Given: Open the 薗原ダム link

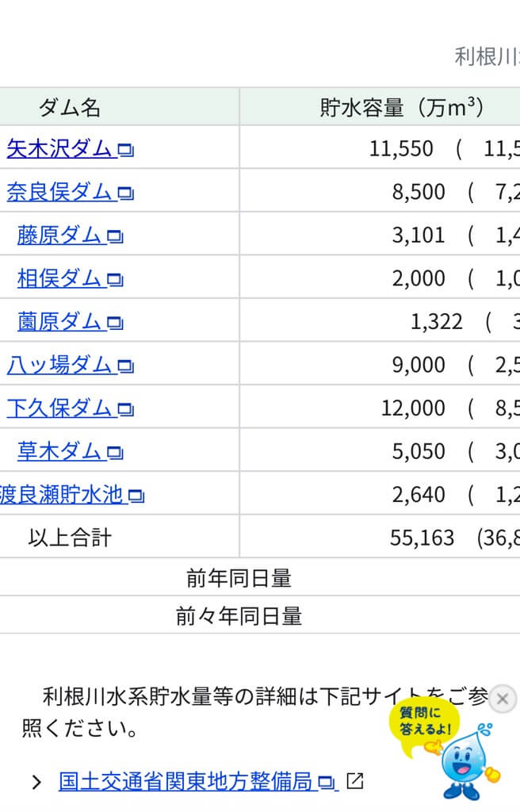Looking at the screenshot, I should [x=60, y=322].
